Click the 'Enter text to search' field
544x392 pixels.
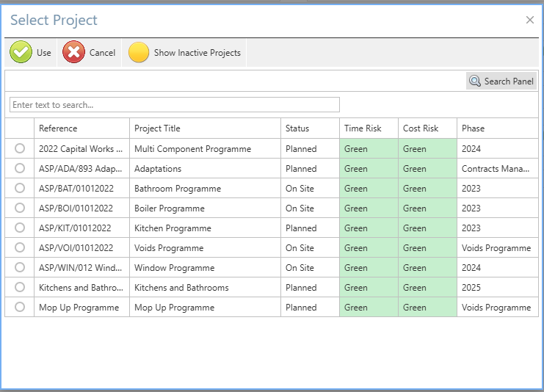pos(175,105)
